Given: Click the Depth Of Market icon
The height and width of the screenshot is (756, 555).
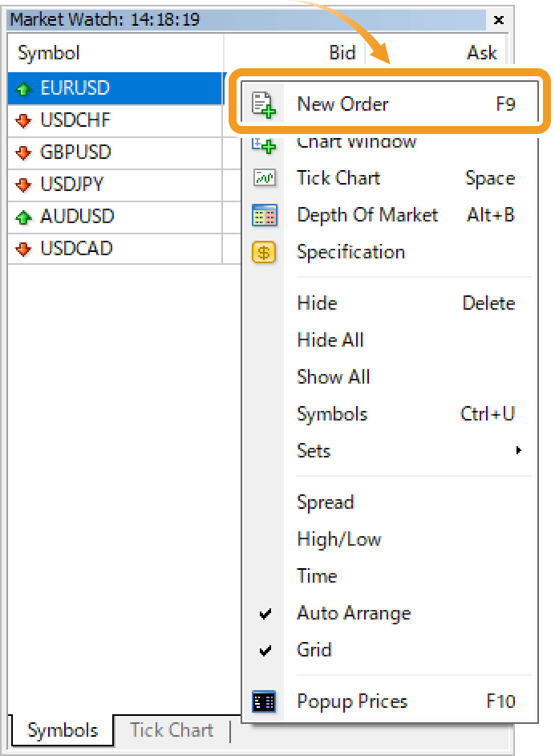Looking at the screenshot, I should (x=265, y=215).
